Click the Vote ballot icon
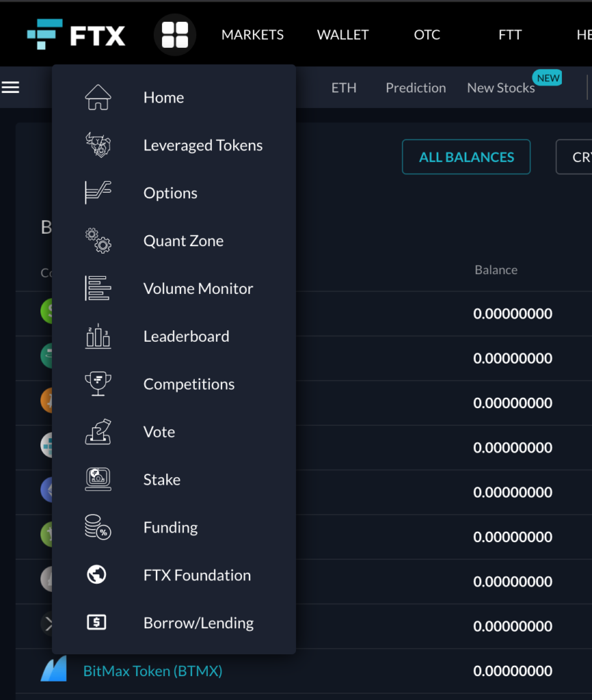The width and height of the screenshot is (592, 700). pyautogui.click(x=98, y=432)
